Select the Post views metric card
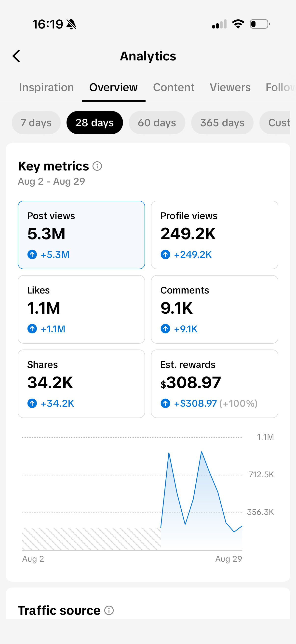The width and height of the screenshot is (296, 644). pyautogui.click(x=81, y=235)
